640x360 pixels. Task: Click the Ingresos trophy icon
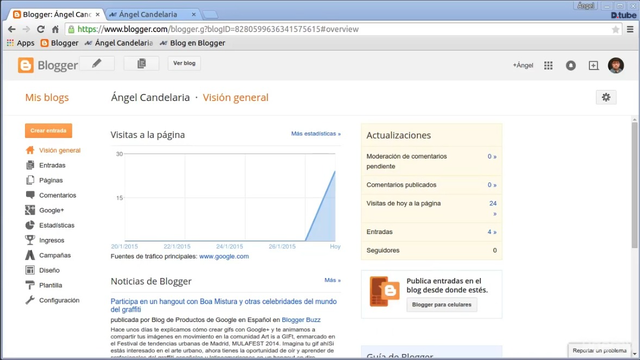click(x=30, y=240)
